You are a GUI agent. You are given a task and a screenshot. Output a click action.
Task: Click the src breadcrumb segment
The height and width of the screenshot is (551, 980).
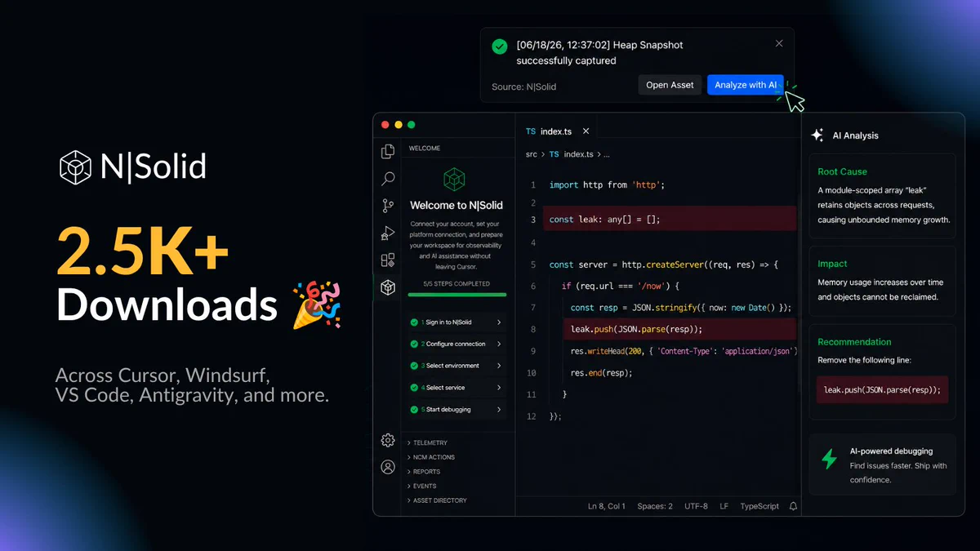[x=532, y=154]
